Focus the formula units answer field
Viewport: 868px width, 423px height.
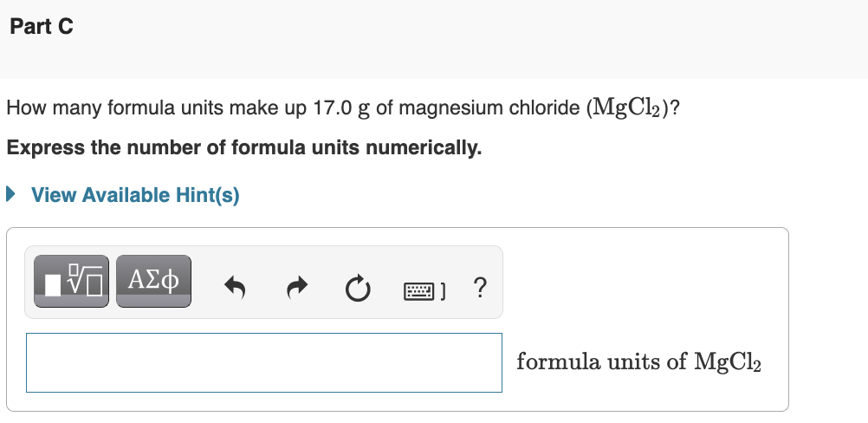pos(264,362)
